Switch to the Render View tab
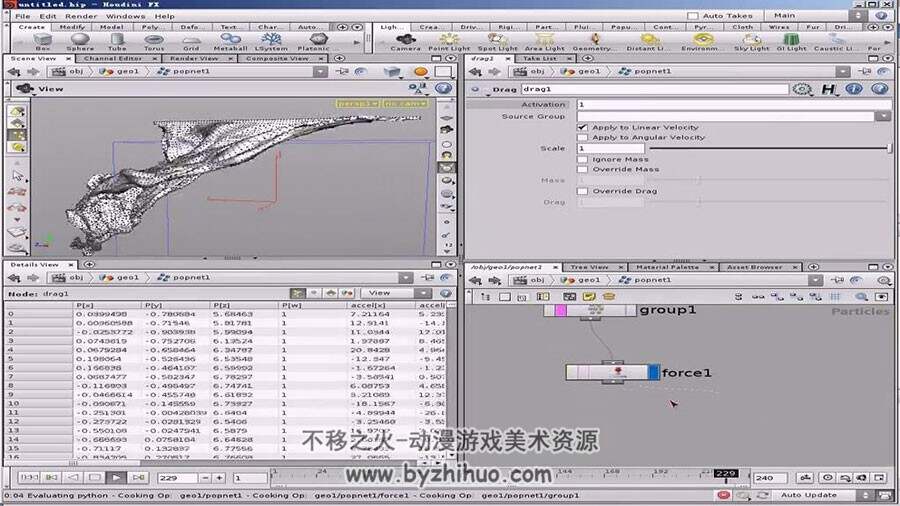900x506 pixels. coord(193,59)
